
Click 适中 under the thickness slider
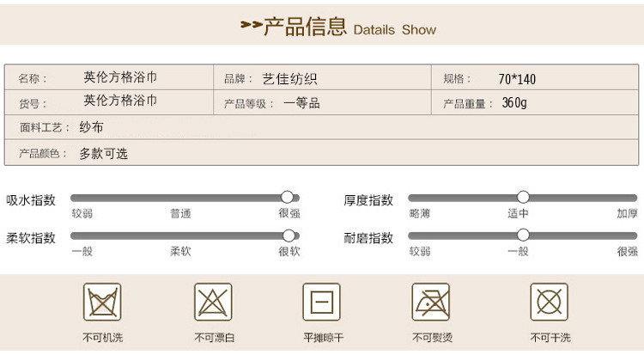518,213
